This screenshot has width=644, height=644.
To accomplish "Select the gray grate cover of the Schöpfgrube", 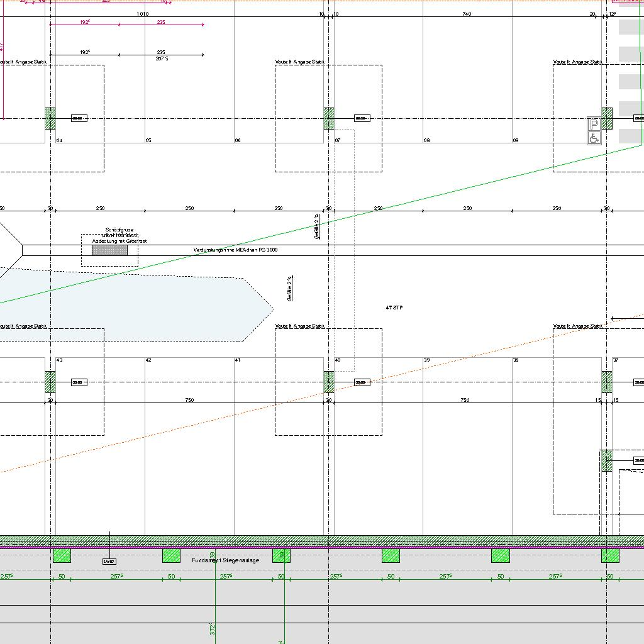I will pos(109,250).
